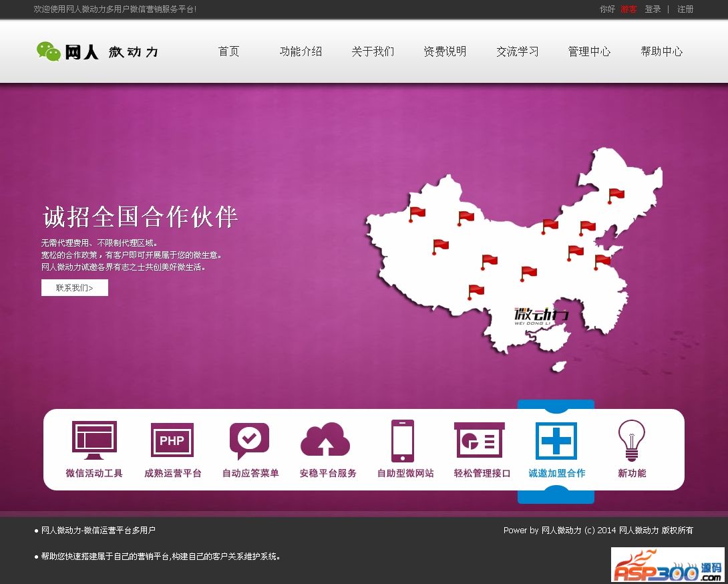Select the 自动应答菜单 chat bubble icon
This screenshot has width=728, height=584.
[249, 441]
